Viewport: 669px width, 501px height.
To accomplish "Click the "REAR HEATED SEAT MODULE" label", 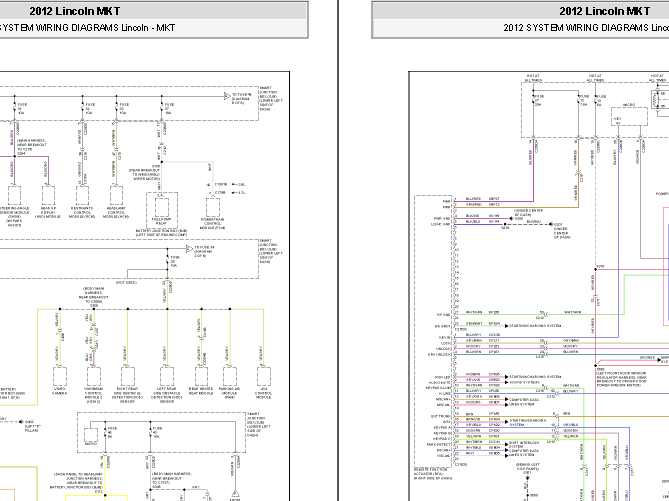I will coord(201,391).
